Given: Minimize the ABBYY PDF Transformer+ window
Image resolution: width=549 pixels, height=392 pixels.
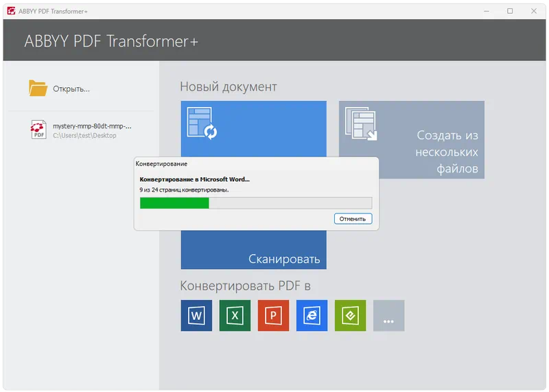Looking at the screenshot, I should pyautogui.click(x=487, y=11).
